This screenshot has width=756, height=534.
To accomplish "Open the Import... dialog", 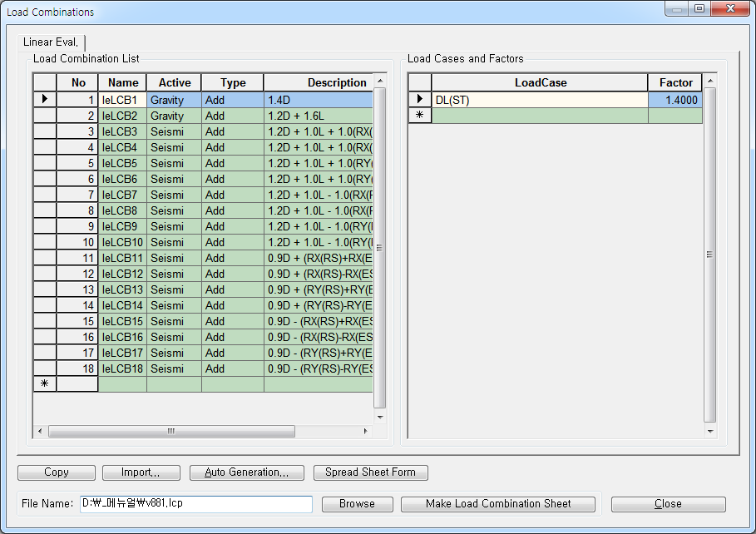I will [141, 472].
